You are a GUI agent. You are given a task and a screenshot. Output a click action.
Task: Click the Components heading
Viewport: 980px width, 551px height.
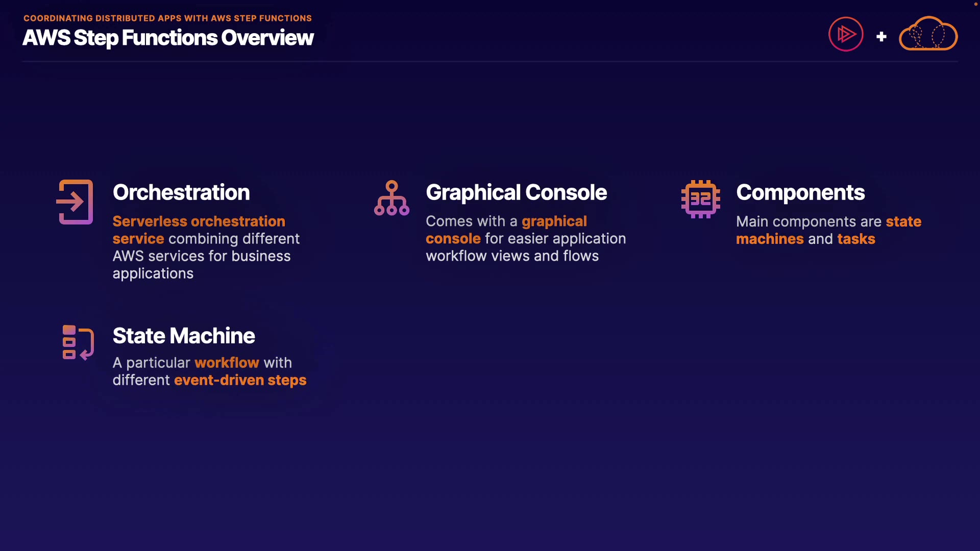point(800,192)
